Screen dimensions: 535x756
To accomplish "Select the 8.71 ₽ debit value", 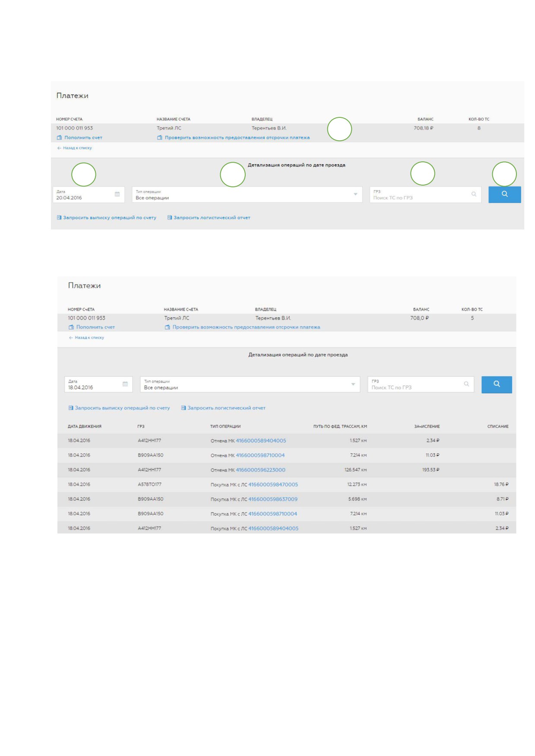I will [503, 499].
